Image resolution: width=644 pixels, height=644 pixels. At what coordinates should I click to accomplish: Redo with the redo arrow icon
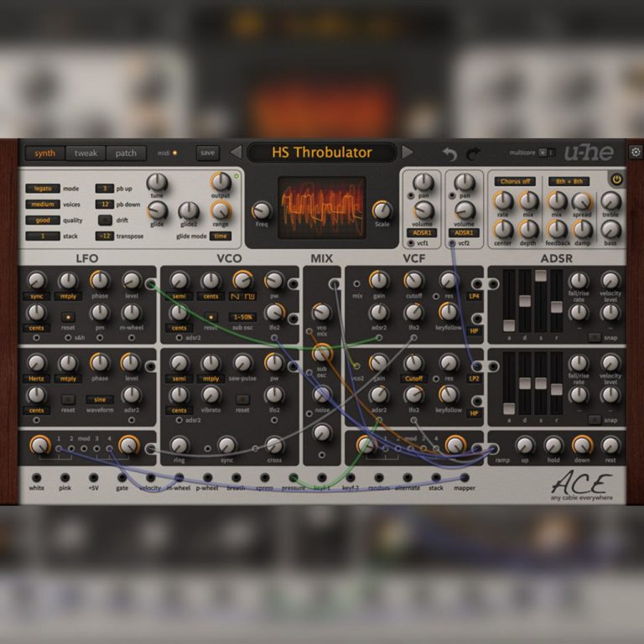(474, 154)
